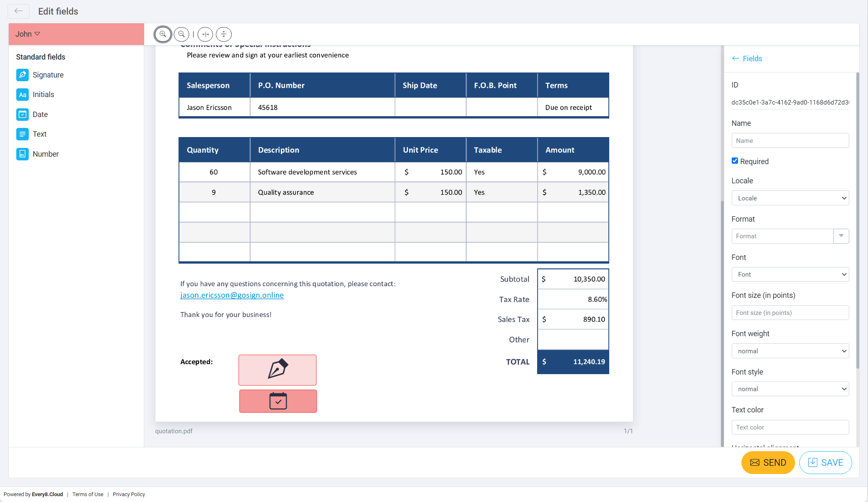This screenshot has height=502, width=868.
Task: Click the zoom in magnifier icon
Action: 163,34
